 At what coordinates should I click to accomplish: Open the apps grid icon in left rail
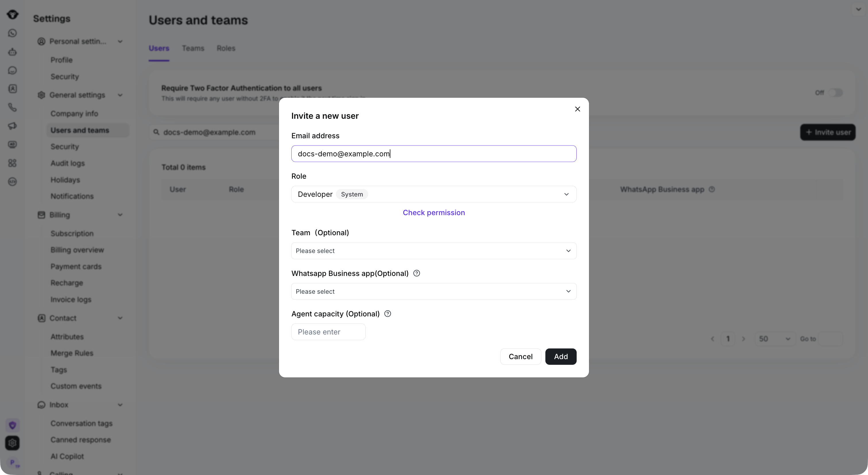point(12,163)
